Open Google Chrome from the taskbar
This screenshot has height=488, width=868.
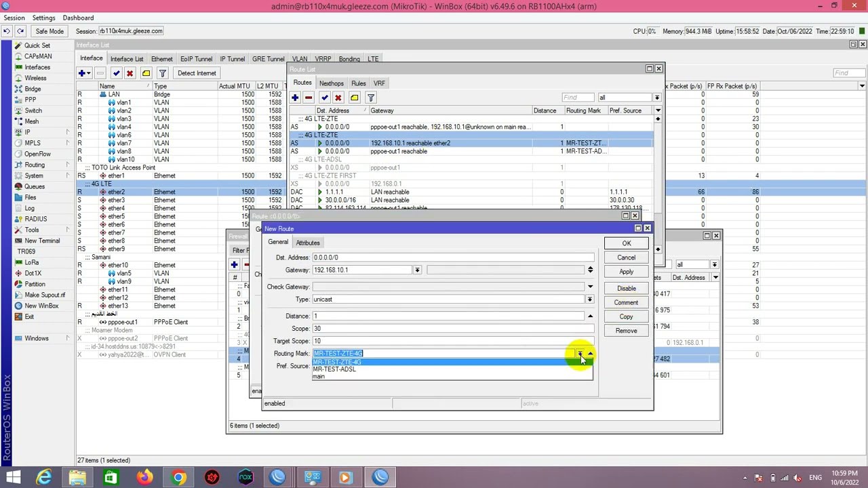(178, 478)
